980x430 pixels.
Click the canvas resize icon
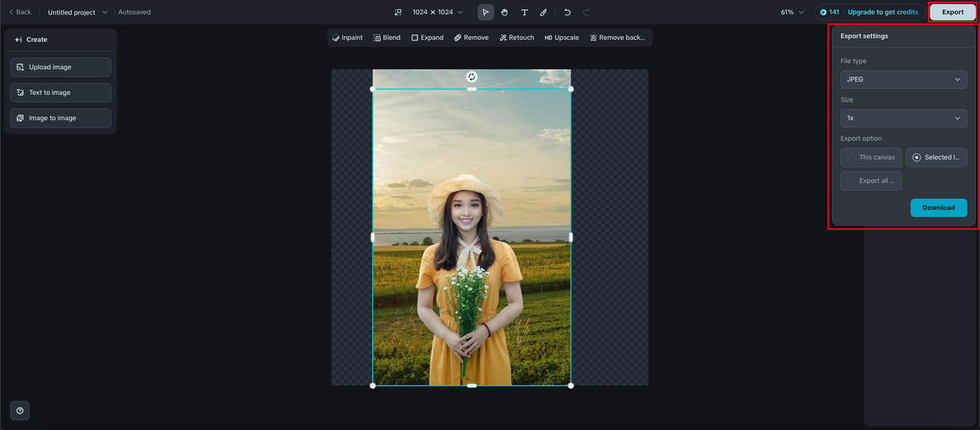pos(398,12)
